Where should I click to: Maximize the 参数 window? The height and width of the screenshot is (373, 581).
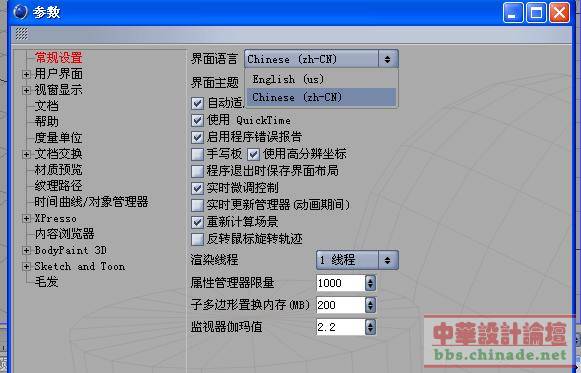pos(536,13)
